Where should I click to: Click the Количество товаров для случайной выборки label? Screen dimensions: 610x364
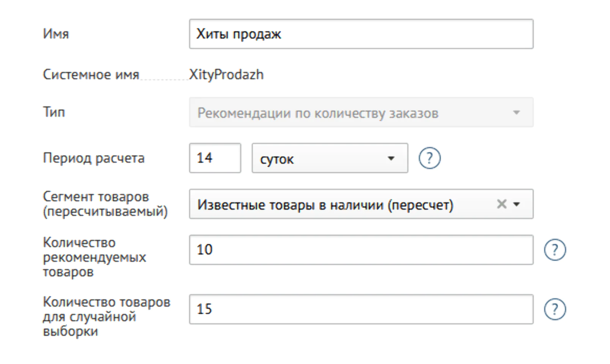(x=106, y=316)
